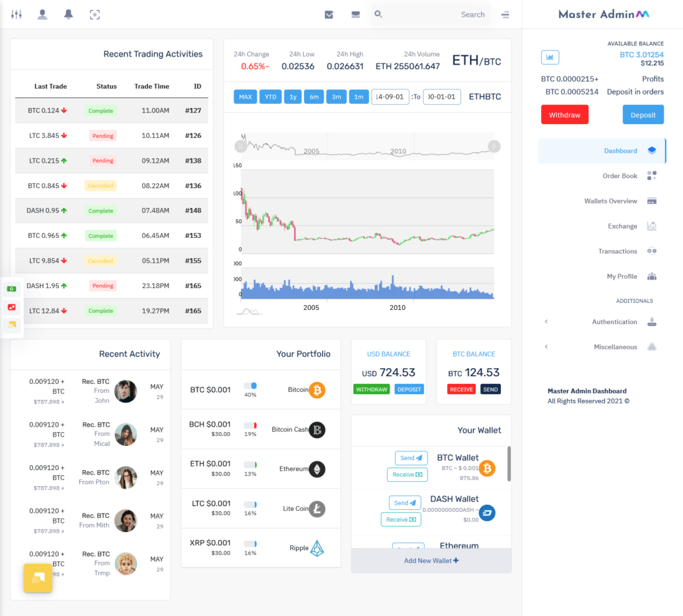Screen dimensions: 683x616
Task: Click the Exchange icon in the sidebar
Action: point(651,226)
